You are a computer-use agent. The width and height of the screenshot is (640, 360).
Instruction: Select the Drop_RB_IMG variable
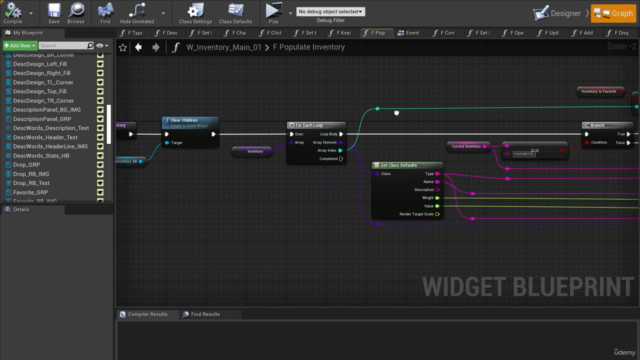pos(31,174)
